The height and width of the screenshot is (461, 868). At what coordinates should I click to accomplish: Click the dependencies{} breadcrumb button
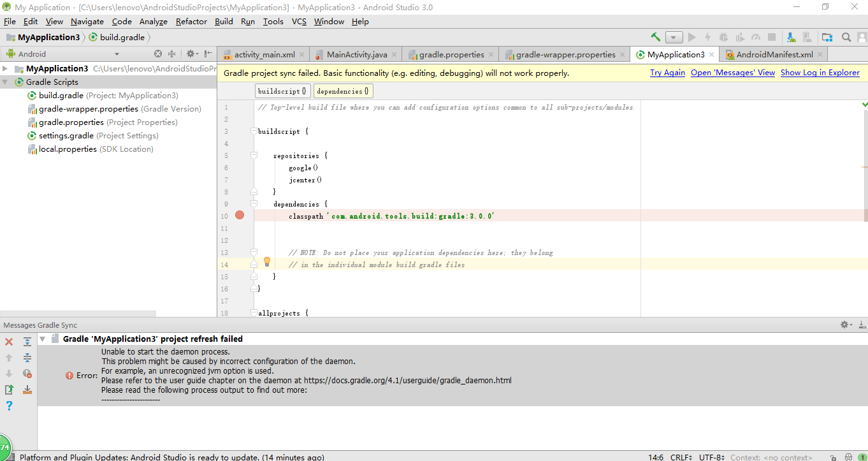coord(343,91)
